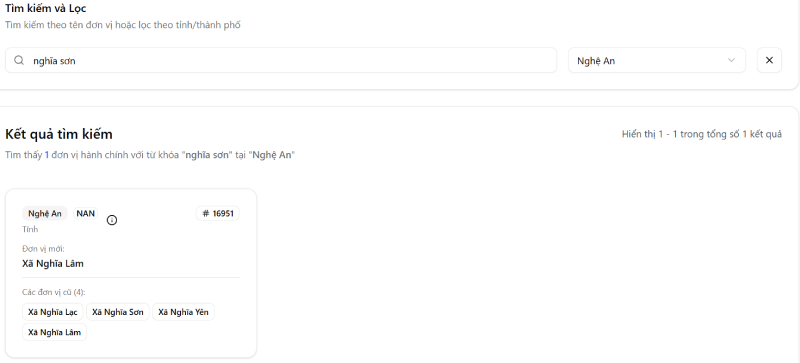Click the Kết quả tìm kiếm heading
Image resolution: width=800 pixels, height=363 pixels.
click(59, 134)
